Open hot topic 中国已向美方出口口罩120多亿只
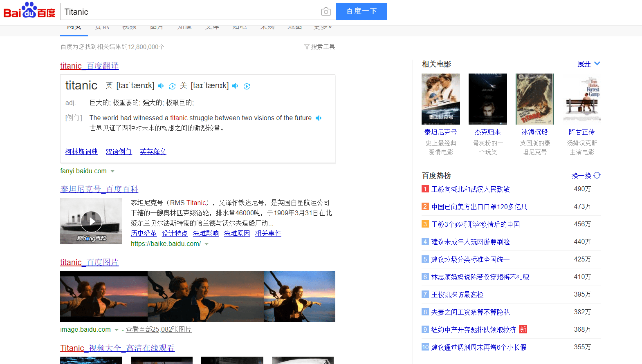 [479, 207]
